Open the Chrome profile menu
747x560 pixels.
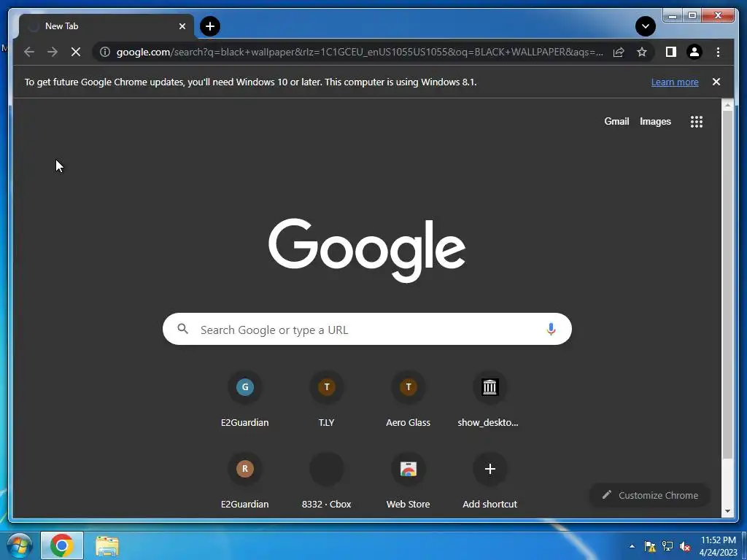(694, 52)
